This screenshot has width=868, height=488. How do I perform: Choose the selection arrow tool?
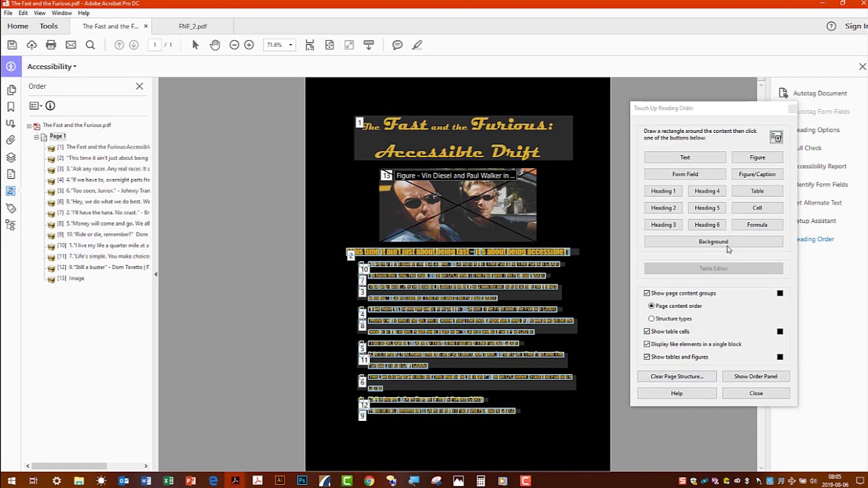pyautogui.click(x=195, y=45)
